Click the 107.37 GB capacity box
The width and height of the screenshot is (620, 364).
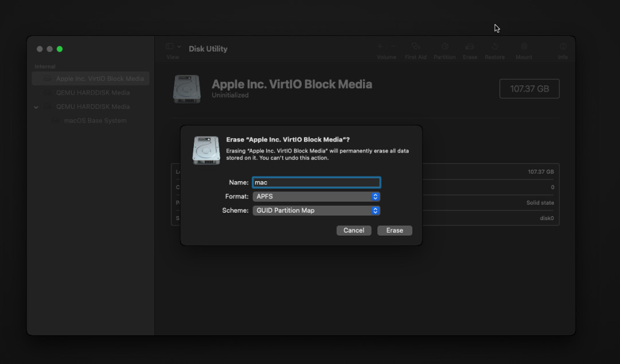[x=529, y=88]
